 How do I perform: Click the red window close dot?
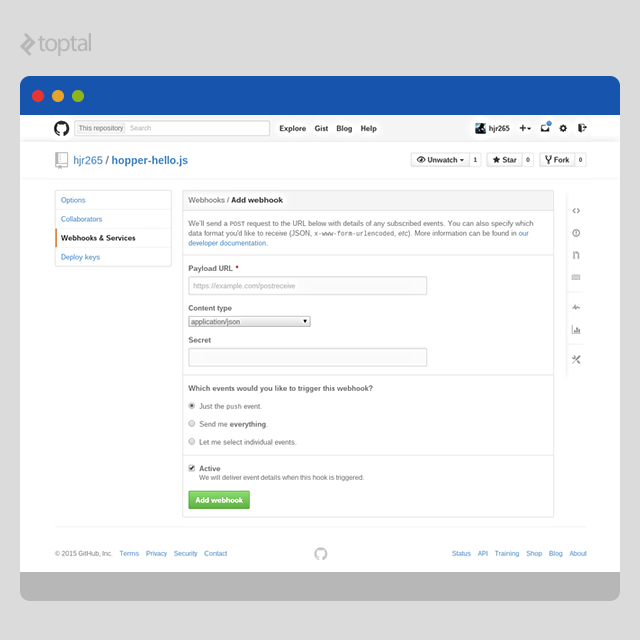[38, 96]
